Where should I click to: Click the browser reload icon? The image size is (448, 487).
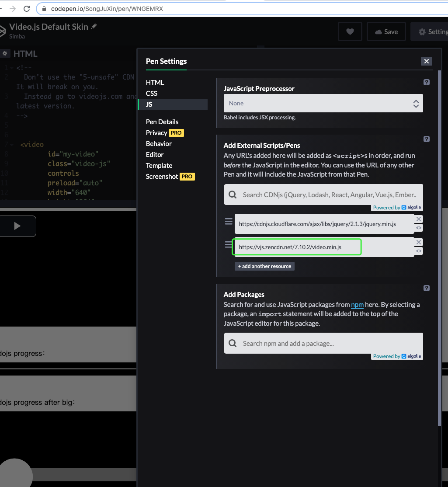[x=27, y=9]
